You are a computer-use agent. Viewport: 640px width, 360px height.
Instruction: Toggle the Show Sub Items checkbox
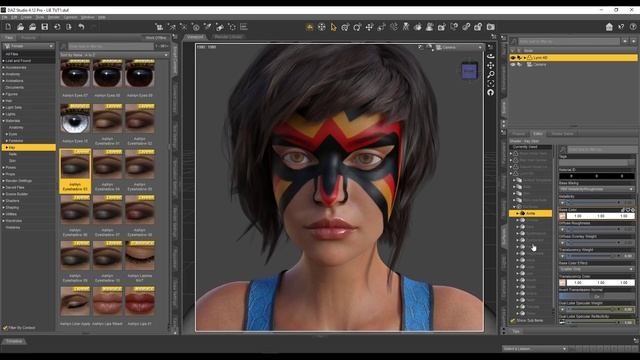[x=513, y=320]
